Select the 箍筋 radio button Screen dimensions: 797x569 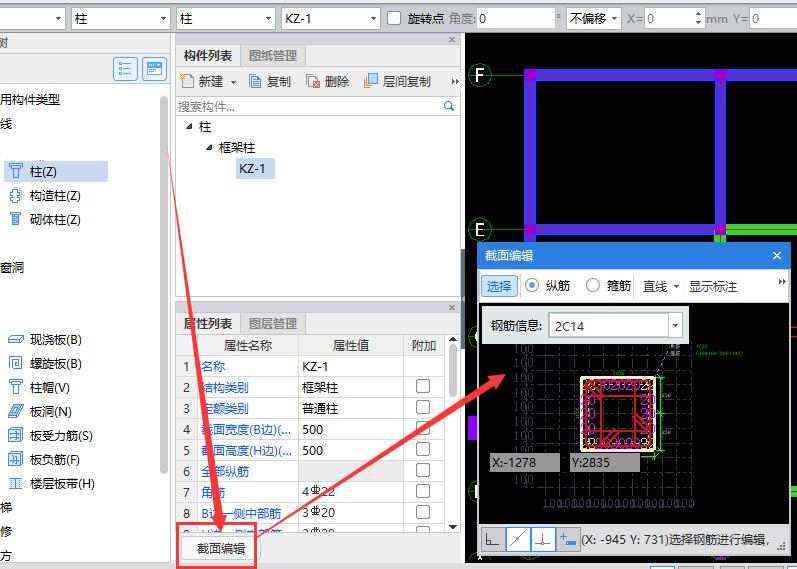pos(593,285)
